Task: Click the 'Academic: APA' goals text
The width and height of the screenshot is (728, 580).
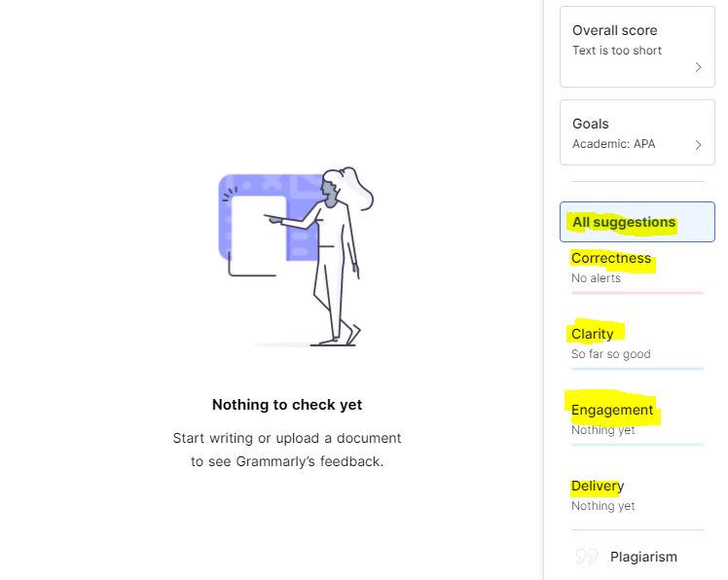Action: (613, 144)
